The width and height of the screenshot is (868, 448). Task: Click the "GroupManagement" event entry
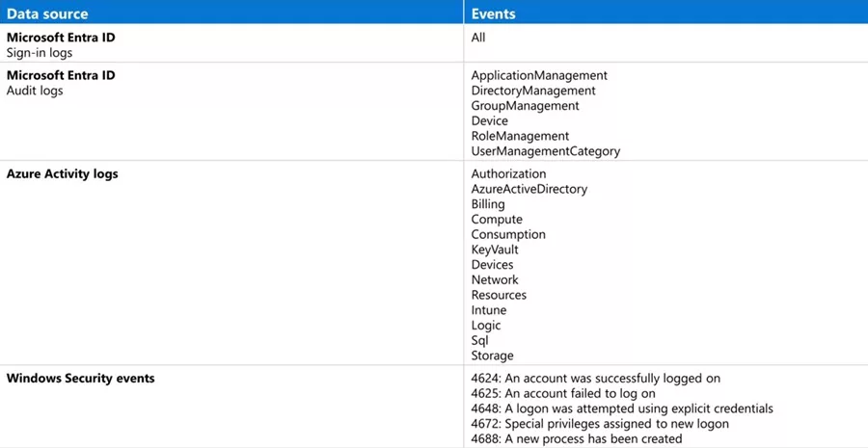tap(526, 106)
